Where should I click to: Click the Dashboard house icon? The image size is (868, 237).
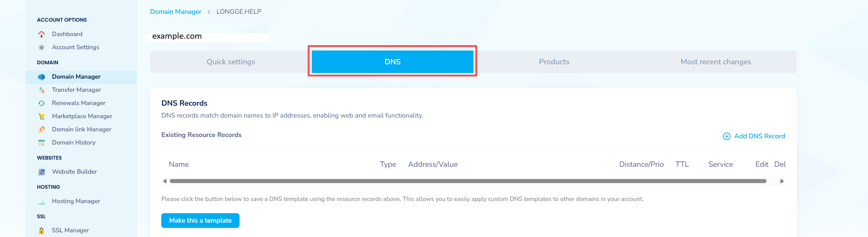(41, 34)
